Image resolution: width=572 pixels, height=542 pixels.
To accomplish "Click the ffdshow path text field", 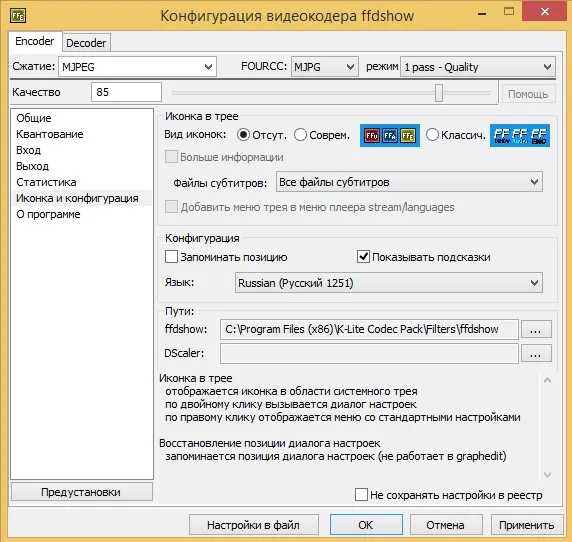I will 369,329.
